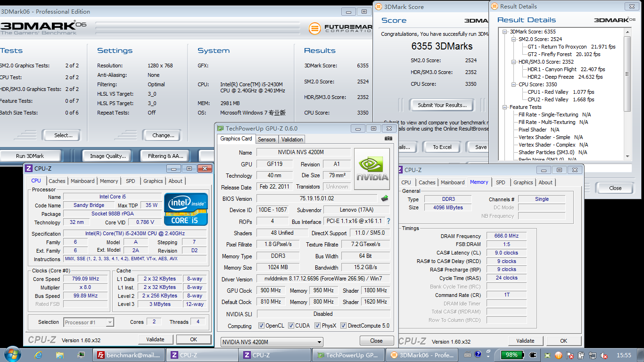Click the Z icon of CPU-Z memory window
The width and height of the screenshot is (644, 362).
(399, 170)
